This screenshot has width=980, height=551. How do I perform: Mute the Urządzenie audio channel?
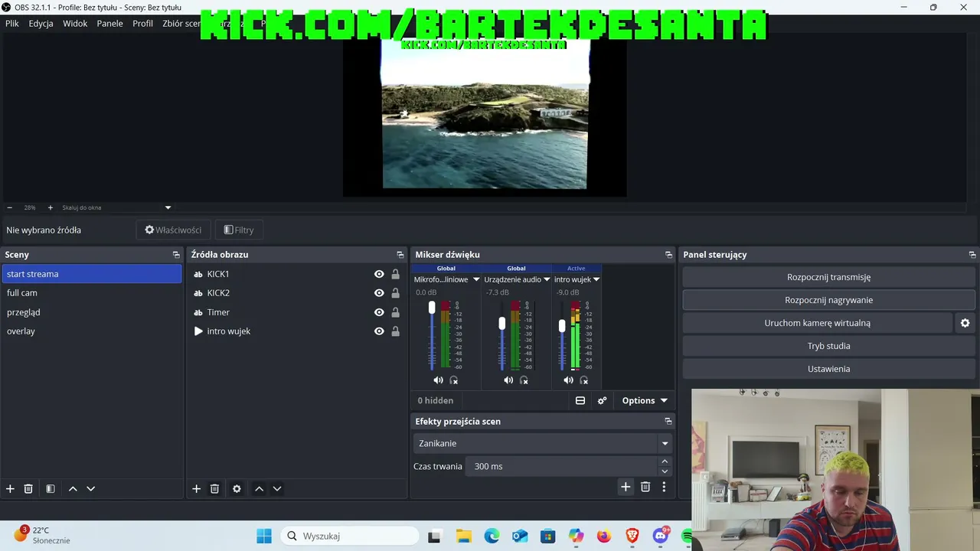[508, 380]
